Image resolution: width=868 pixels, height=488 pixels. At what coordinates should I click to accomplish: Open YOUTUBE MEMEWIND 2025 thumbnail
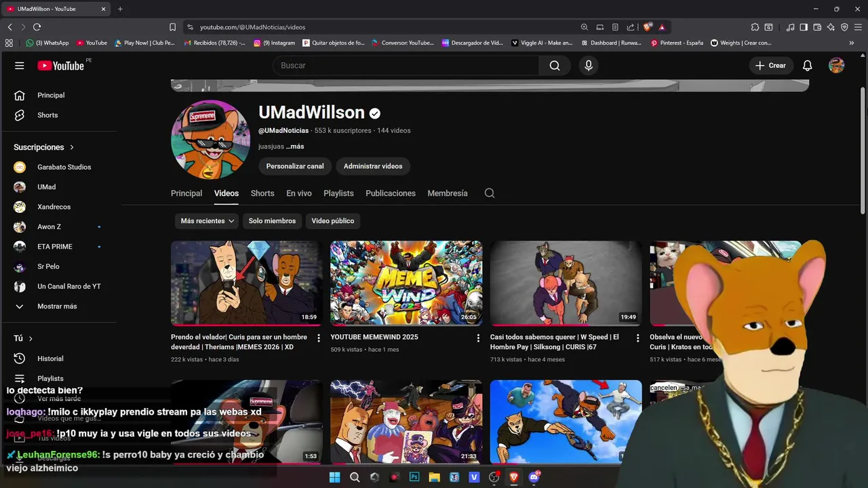[x=406, y=283]
